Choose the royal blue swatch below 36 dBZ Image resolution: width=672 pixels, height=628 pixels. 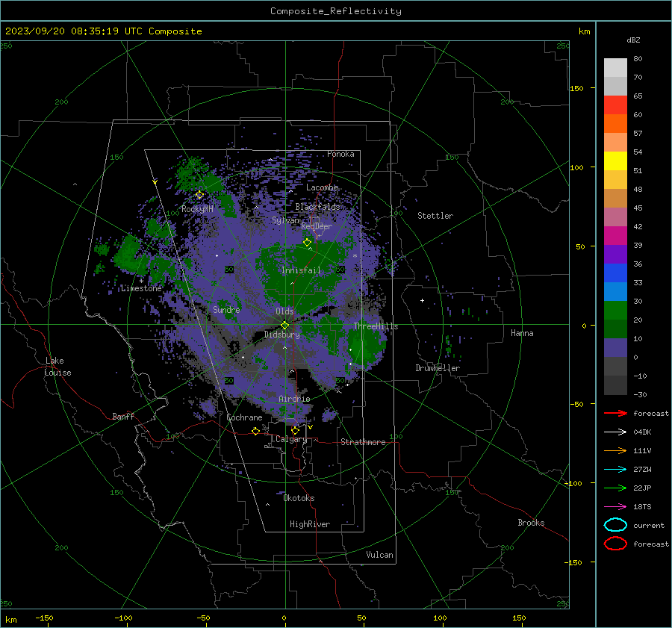(615, 273)
